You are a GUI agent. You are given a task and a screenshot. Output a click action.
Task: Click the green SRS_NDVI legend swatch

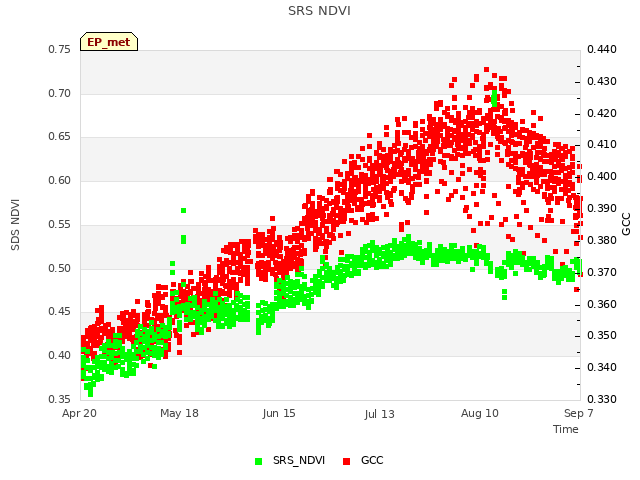point(258,461)
